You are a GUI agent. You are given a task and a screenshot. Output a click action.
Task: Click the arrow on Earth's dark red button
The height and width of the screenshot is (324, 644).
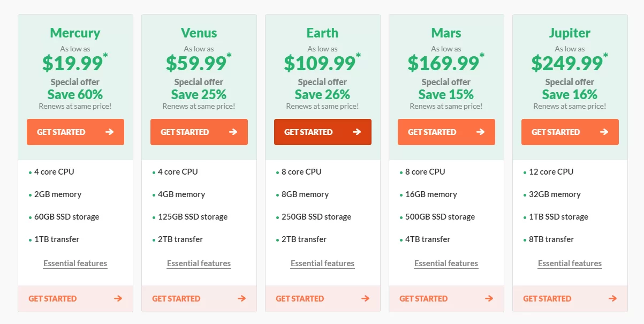(x=357, y=132)
